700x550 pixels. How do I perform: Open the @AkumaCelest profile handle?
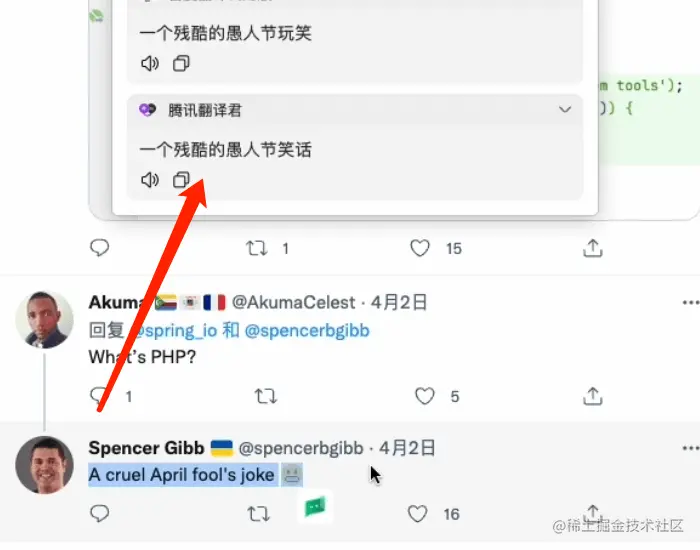coord(294,303)
